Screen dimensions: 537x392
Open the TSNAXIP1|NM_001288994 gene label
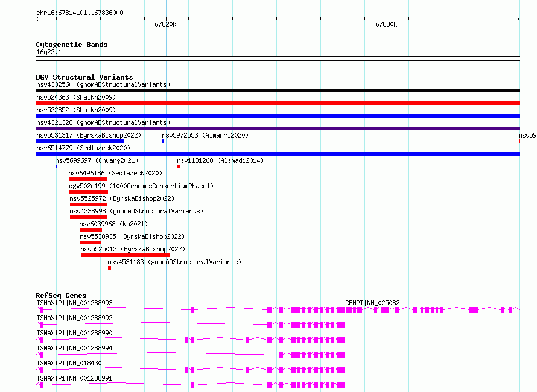74,348
